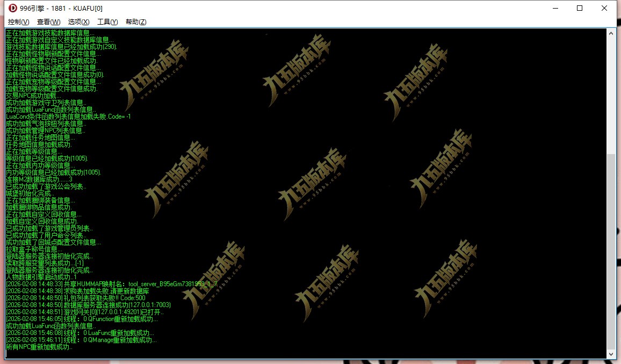This screenshot has width=621, height=364.
Task: Select log line '线程：0 QManage重新加载成功...'
Action: point(81,340)
